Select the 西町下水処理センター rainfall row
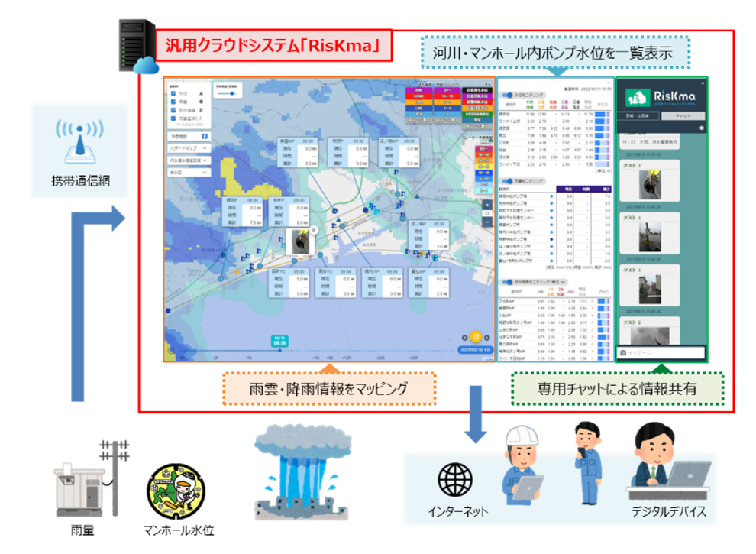The width and height of the screenshot is (756, 554). coord(554,211)
